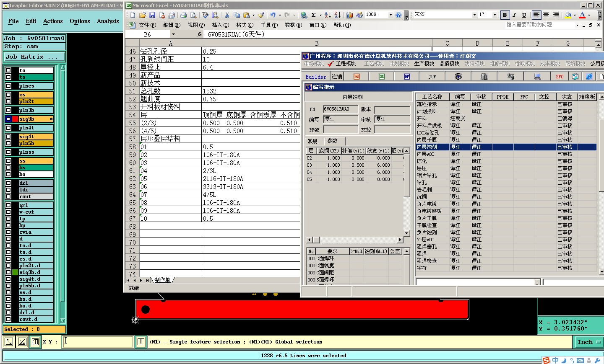Open the Analysis menu in Graphic Editor
Screen dimensions: 604x364
pos(108,21)
